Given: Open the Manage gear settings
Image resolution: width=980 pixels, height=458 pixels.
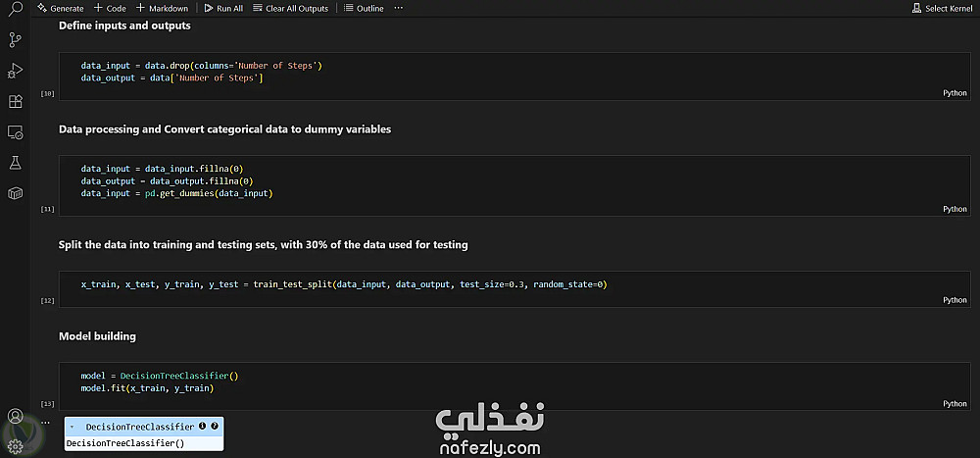Looking at the screenshot, I should (15, 445).
